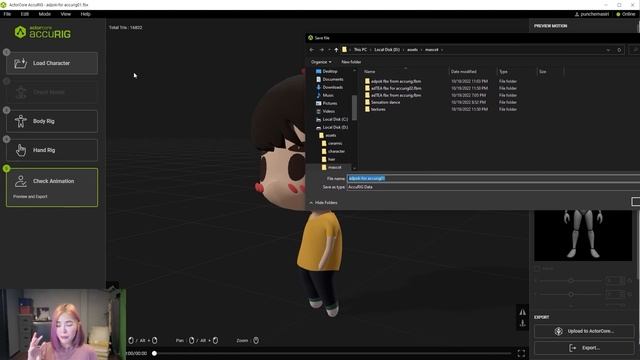Go back in Save file dialog
The image size is (640, 360).
pyautogui.click(x=312, y=50)
